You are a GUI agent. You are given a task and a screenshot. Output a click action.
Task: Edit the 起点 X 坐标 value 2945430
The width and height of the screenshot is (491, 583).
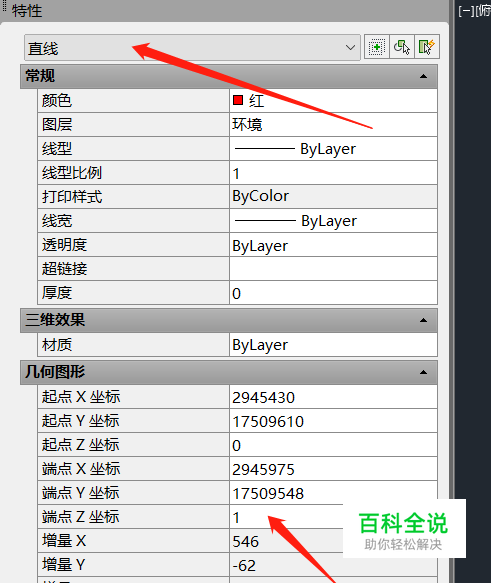point(333,397)
